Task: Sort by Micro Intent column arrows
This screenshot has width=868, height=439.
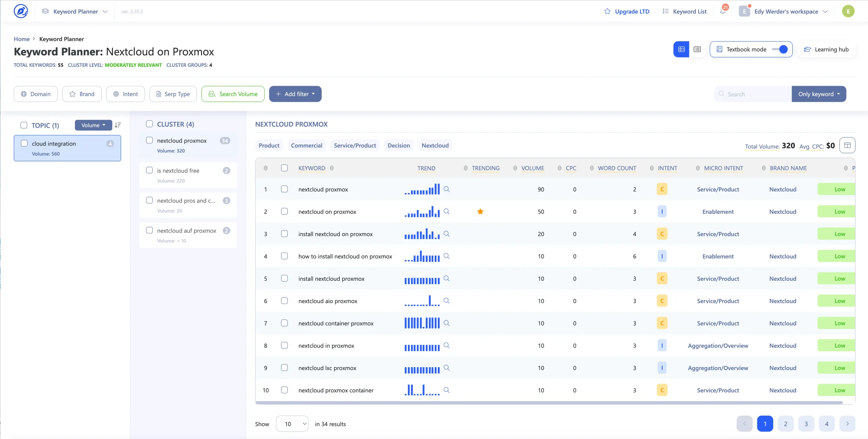Action: click(698, 168)
